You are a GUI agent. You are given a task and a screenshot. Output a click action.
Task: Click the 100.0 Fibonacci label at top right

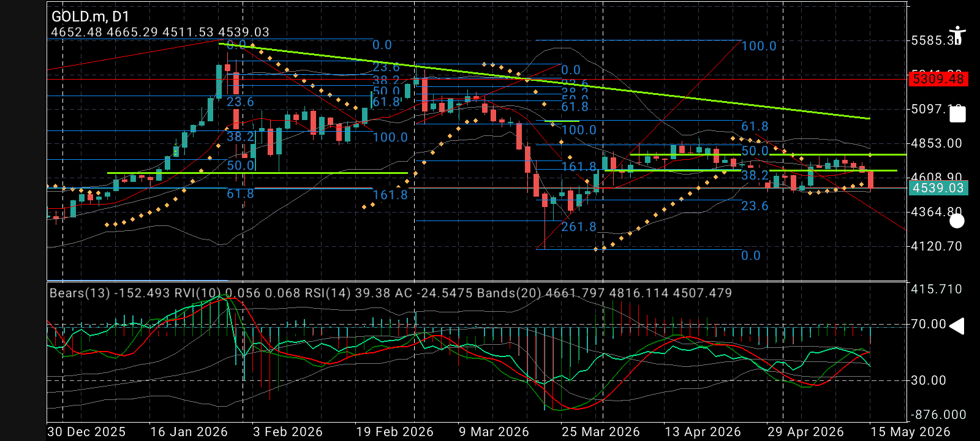759,46
